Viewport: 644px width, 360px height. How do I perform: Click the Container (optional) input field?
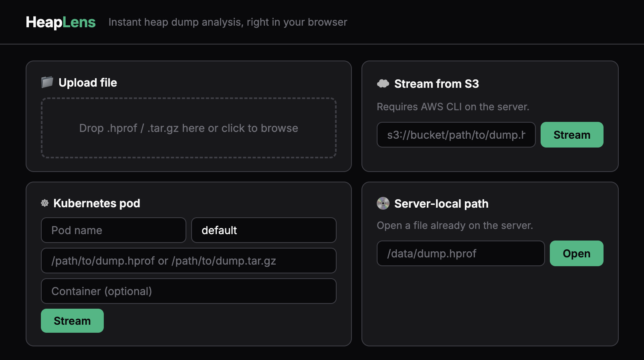click(x=188, y=291)
